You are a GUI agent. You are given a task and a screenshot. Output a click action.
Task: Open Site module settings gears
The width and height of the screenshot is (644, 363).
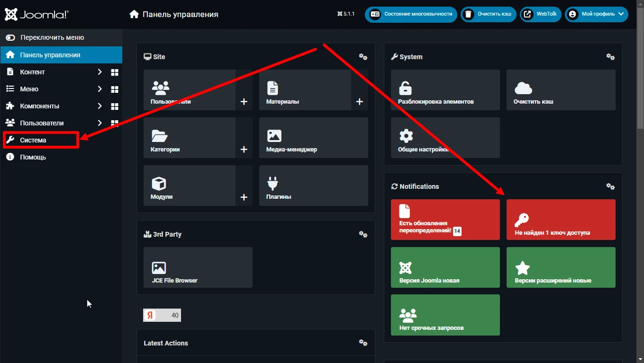[x=363, y=57]
